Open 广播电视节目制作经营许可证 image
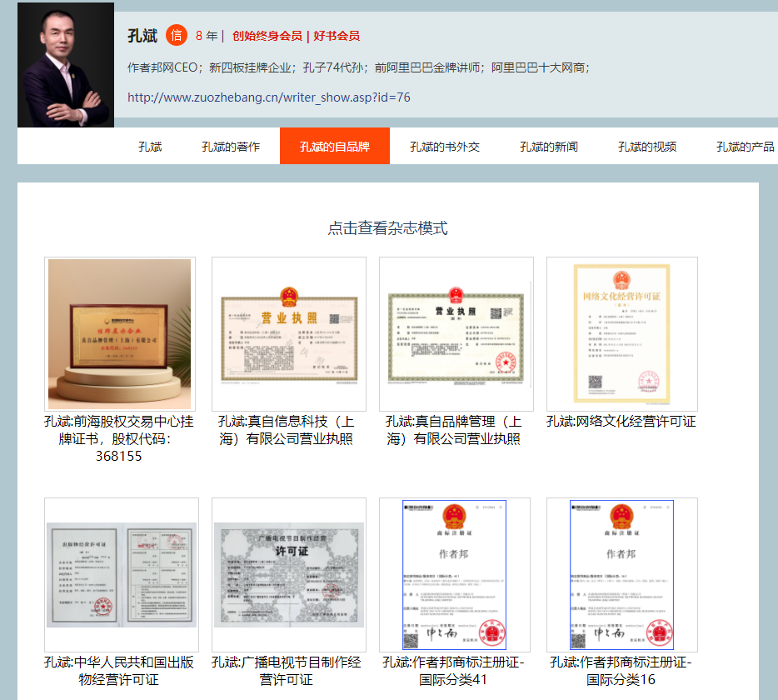Screen dimensions: 778x700 click(x=288, y=574)
